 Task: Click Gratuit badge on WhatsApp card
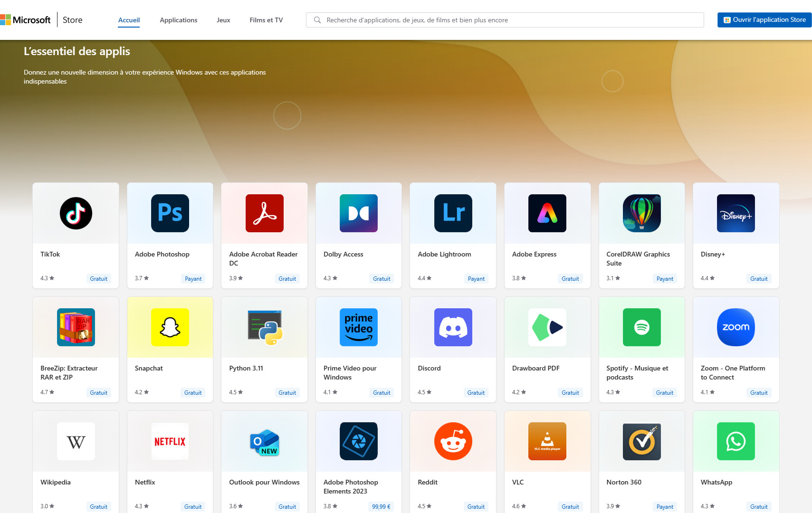pyautogui.click(x=759, y=507)
